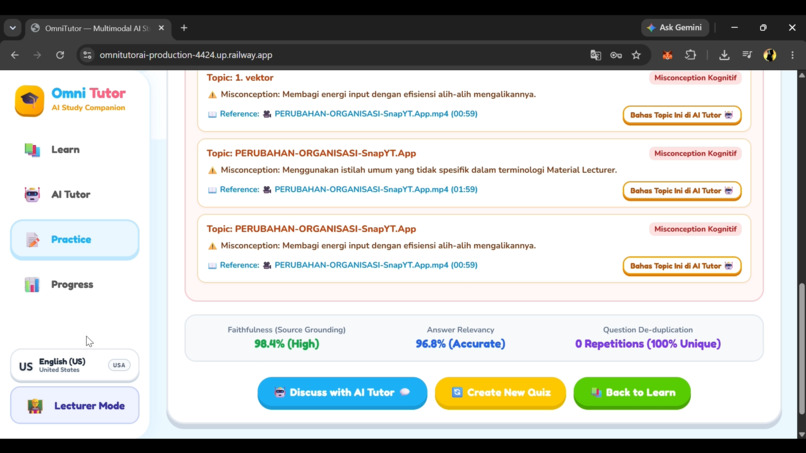Open the media control icon in toolbar
Screen dimensions: 806x453
tap(747, 55)
